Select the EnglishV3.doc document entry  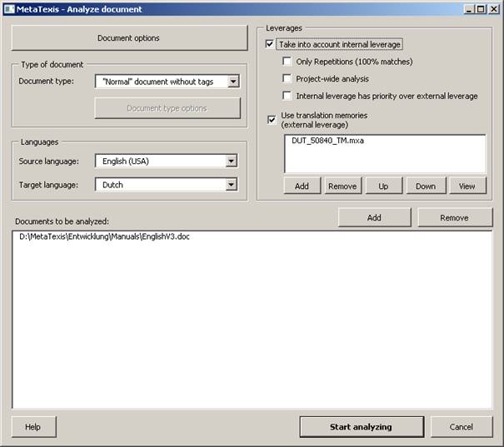tap(104, 236)
